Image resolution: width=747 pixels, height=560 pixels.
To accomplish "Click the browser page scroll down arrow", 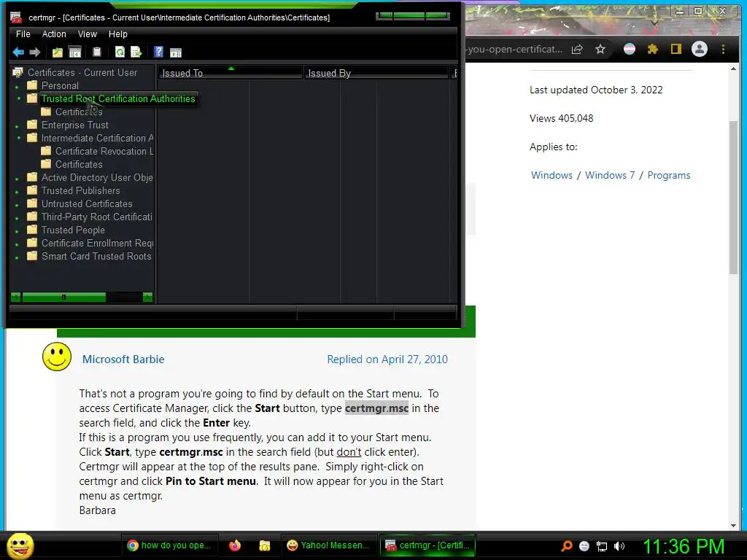I will pyautogui.click(x=733, y=525).
